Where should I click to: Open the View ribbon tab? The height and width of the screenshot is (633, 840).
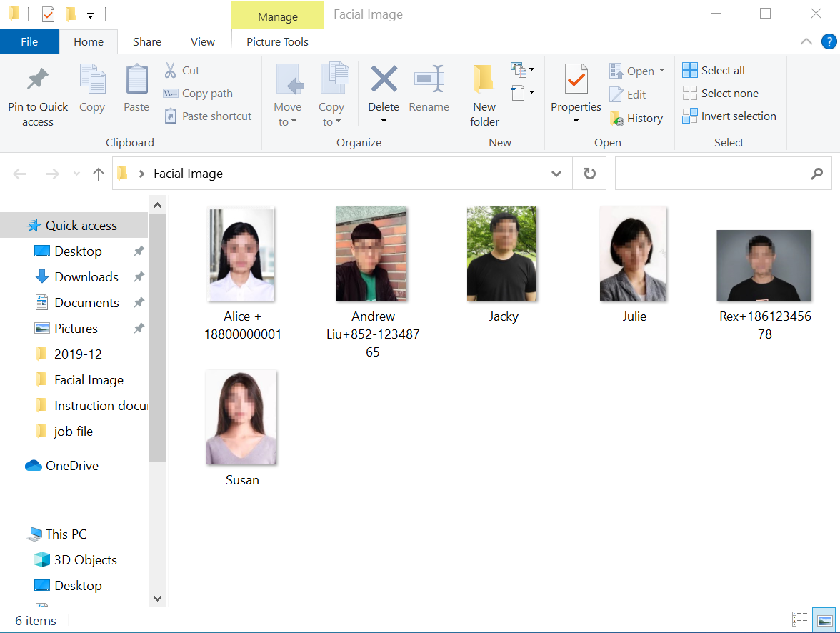[203, 42]
